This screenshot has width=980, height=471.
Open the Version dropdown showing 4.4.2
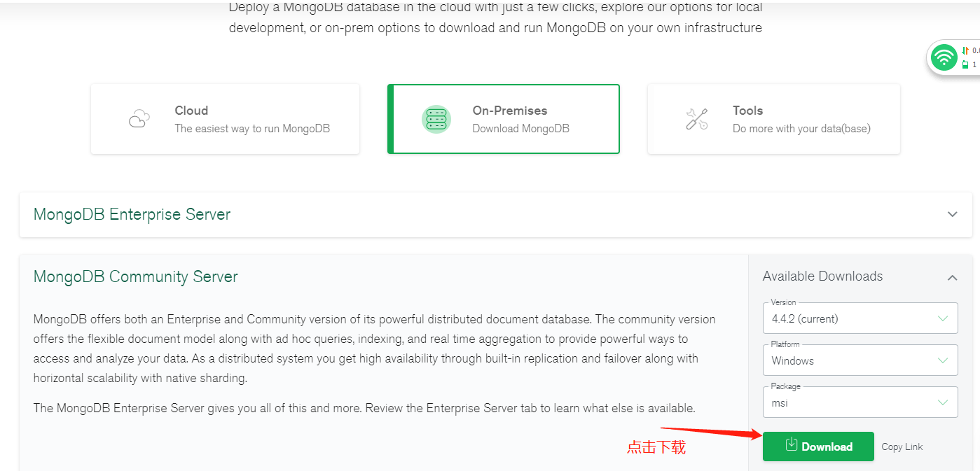(x=860, y=318)
